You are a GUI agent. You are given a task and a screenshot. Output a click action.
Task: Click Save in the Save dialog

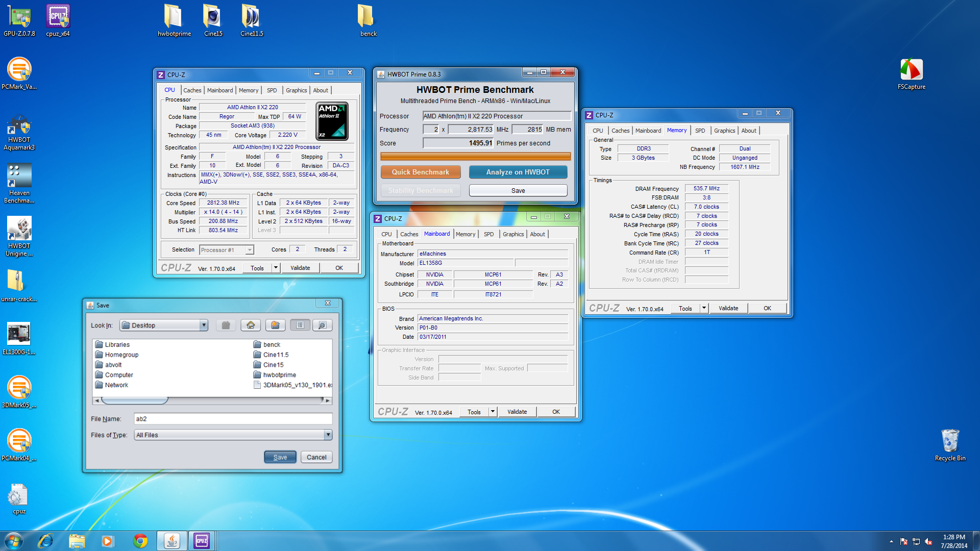pos(280,457)
